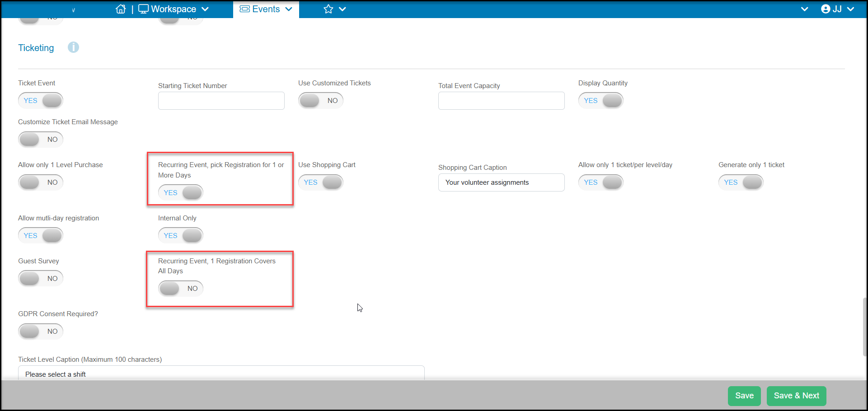Go to the home icon
Screen dimensions: 868x411
pos(121,9)
